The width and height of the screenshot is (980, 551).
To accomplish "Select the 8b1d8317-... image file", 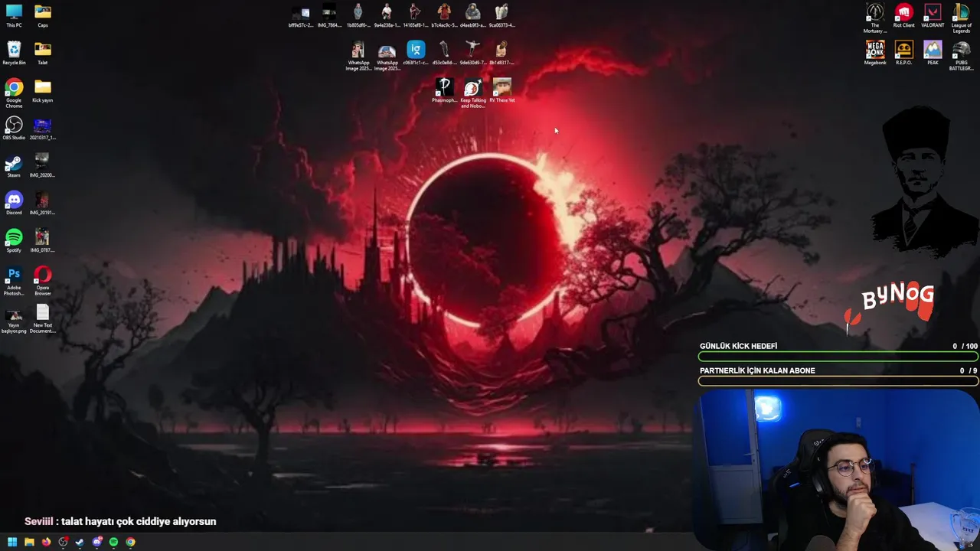I will tap(501, 54).
